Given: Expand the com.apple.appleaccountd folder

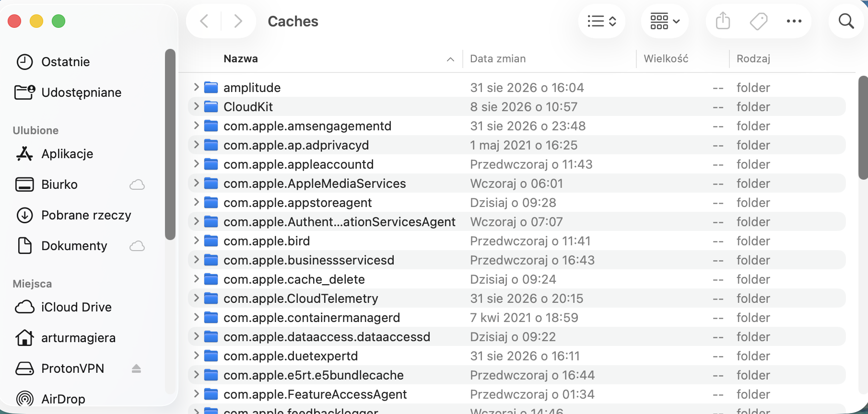Looking at the screenshot, I should click(x=196, y=164).
